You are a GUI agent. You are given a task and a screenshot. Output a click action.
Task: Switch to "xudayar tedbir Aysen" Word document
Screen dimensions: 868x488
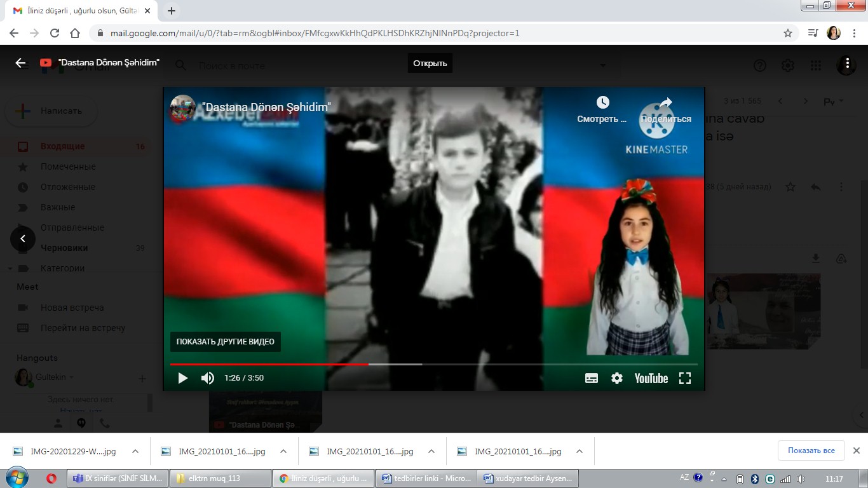click(x=529, y=478)
